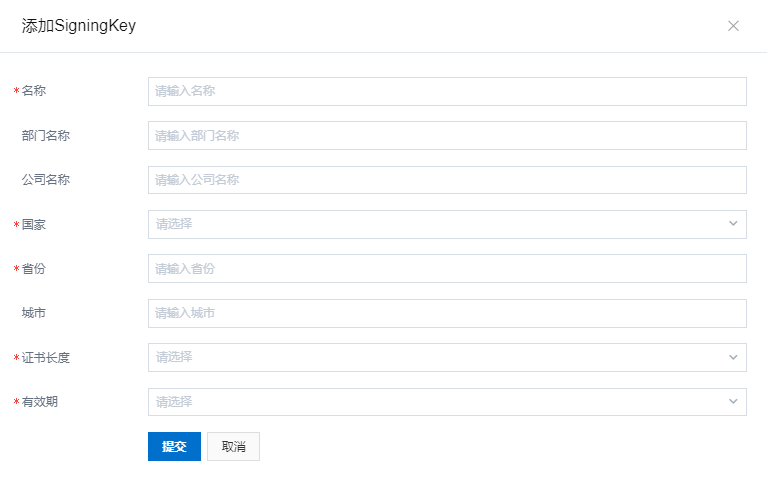This screenshot has width=767, height=479.
Task: Focus the 部门名称 input box
Action: point(446,135)
